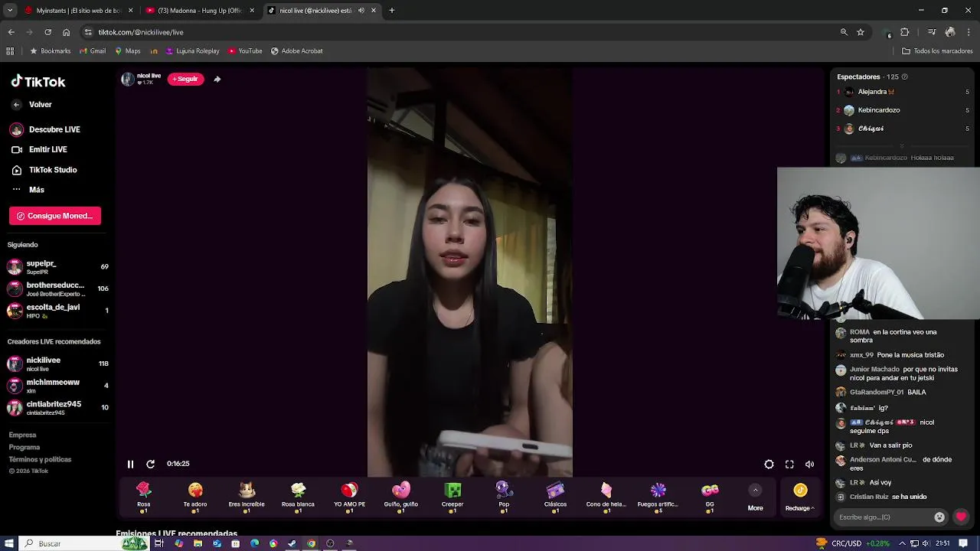Image resolution: width=980 pixels, height=551 pixels.
Task: Open the Todos los marcadores folder
Action: (x=937, y=51)
